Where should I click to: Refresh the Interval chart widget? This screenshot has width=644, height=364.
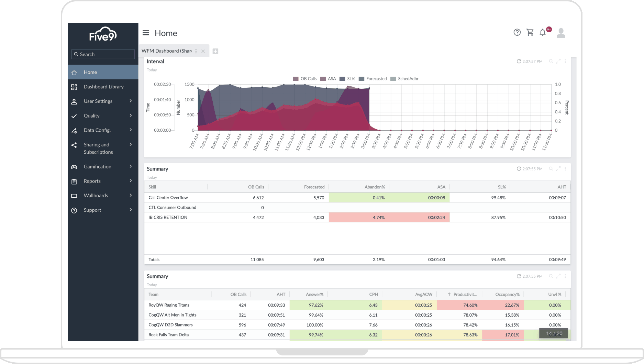[x=519, y=62]
